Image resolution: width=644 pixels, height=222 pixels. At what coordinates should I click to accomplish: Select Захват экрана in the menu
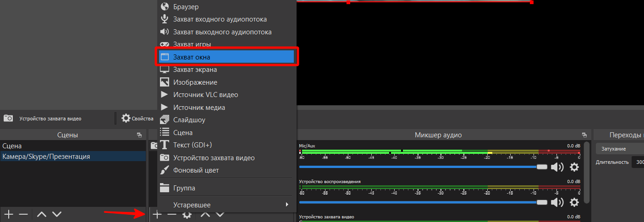point(226,70)
